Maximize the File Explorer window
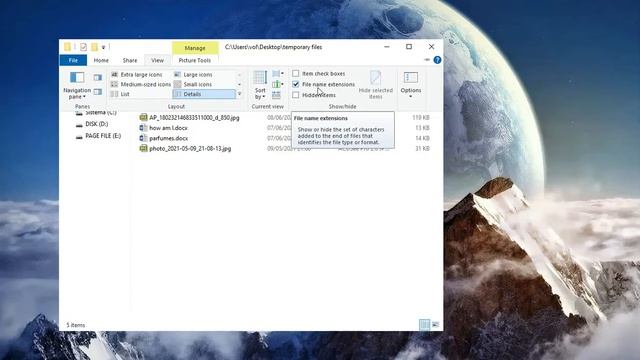 tap(409, 47)
